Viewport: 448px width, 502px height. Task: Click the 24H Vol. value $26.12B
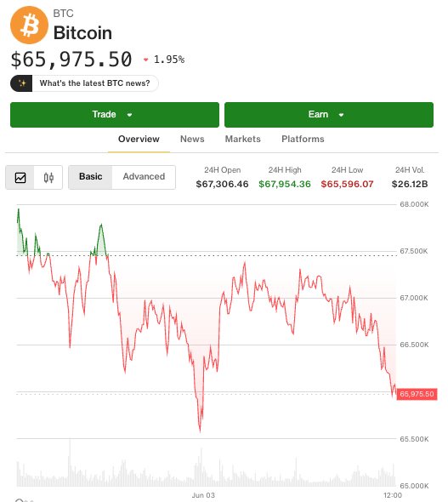(x=410, y=184)
